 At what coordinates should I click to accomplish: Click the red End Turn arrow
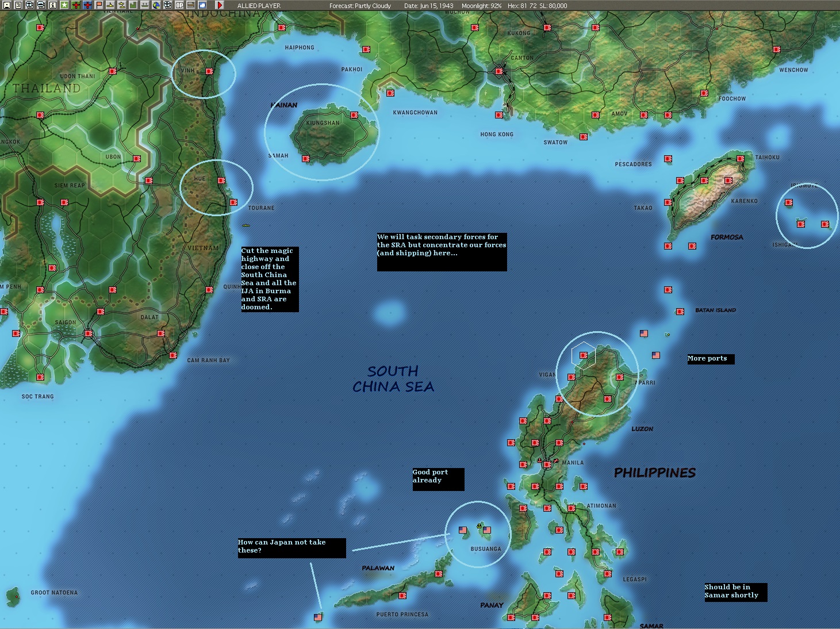(220, 5)
